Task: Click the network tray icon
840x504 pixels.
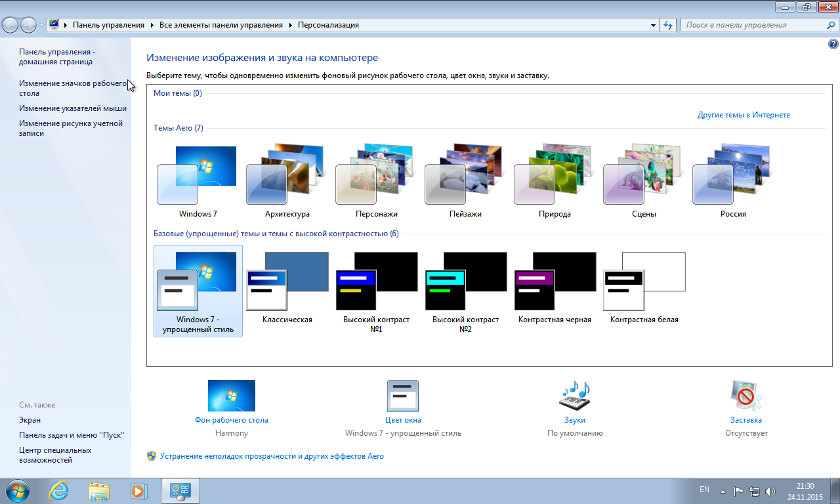Action: (755, 491)
